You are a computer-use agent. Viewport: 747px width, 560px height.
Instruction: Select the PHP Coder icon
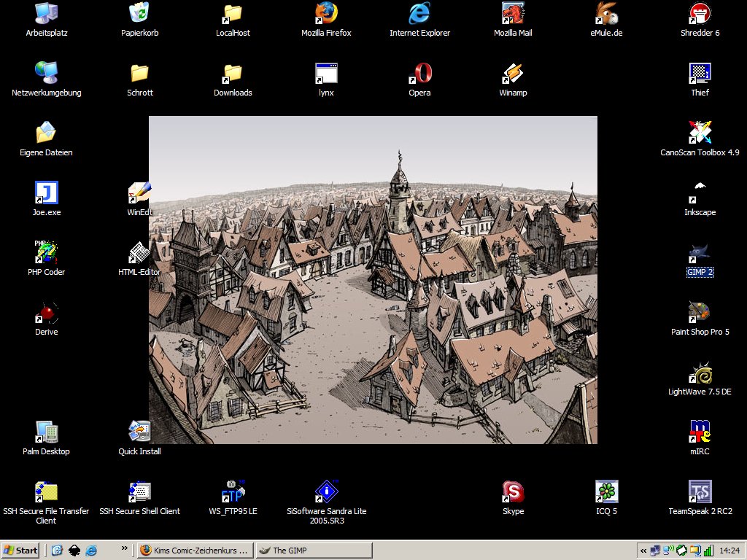pos(46,253)
